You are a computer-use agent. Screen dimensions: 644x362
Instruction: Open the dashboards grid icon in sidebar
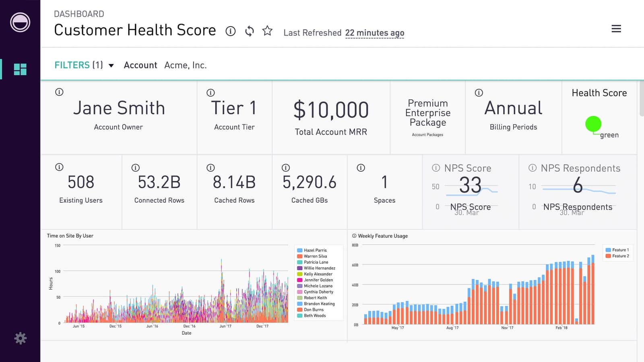point(20,69)
